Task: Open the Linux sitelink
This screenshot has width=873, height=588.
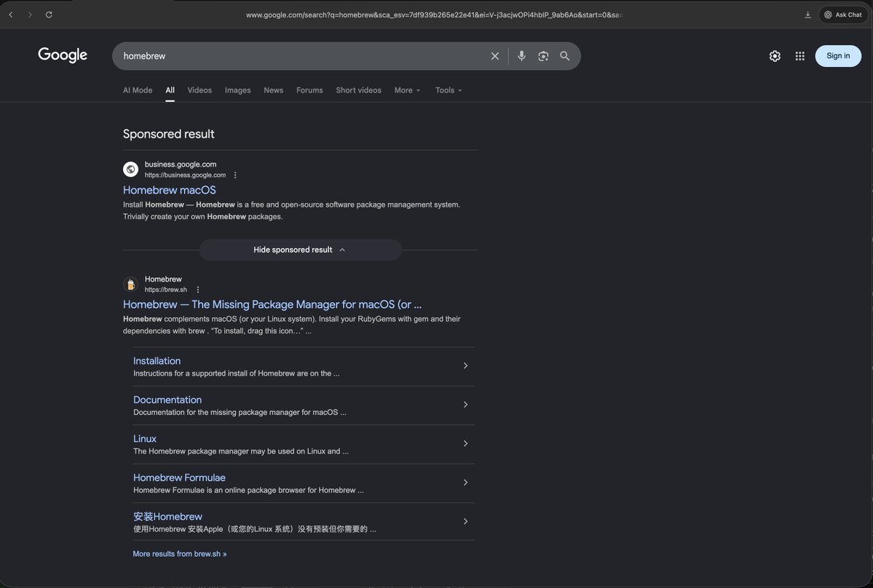Action: (145, 439)
